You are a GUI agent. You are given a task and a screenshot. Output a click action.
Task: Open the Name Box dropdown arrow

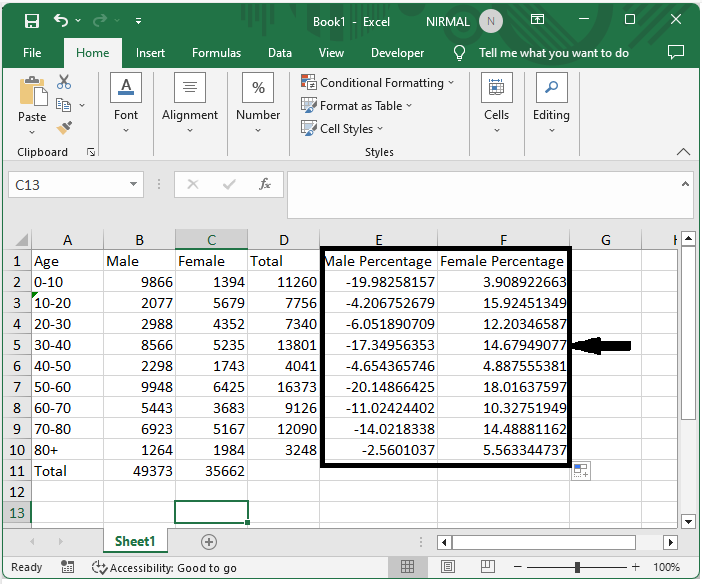[135, 185]
